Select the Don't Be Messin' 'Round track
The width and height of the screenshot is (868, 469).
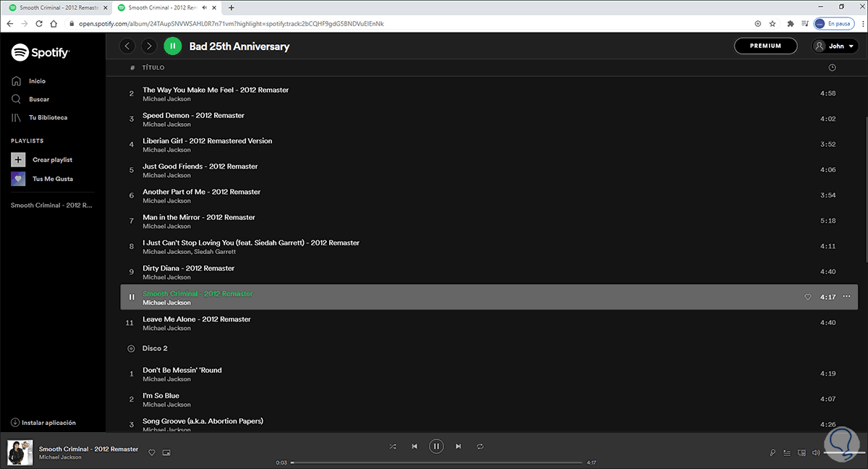(182, 370)
